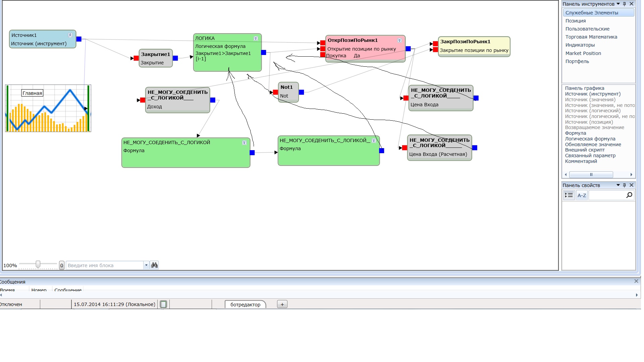Open Панель инструментов options dropdown arrow

point(618,4)
